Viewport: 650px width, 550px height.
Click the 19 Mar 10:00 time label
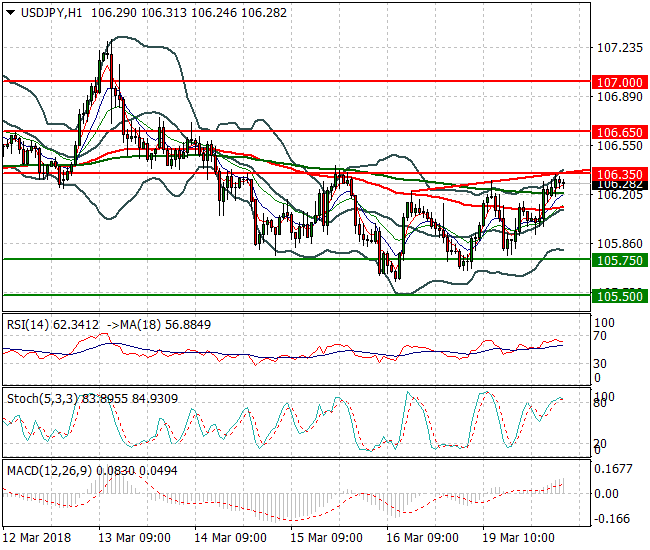pos(519,538)
